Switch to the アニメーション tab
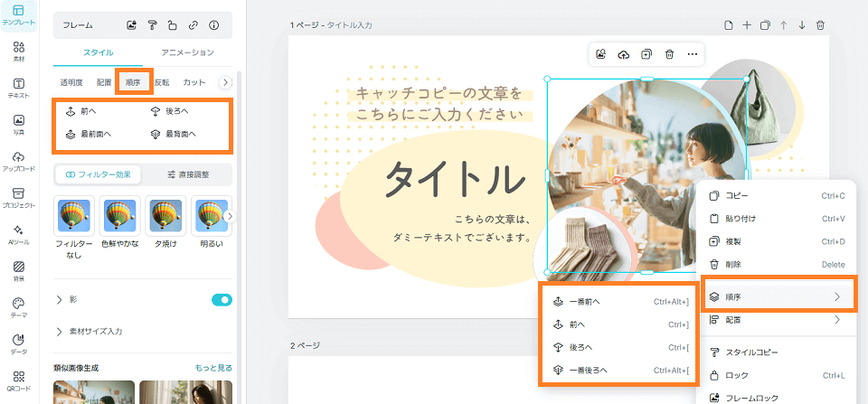 187,52
